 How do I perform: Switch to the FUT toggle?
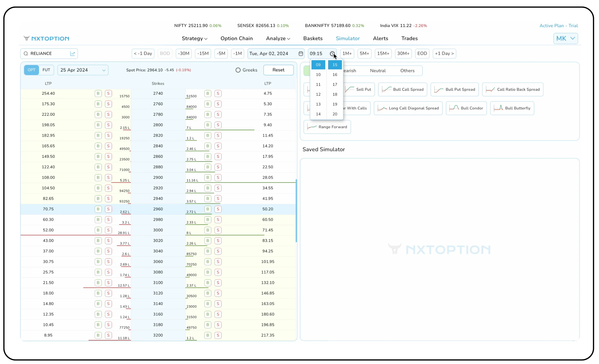(46, 70)
